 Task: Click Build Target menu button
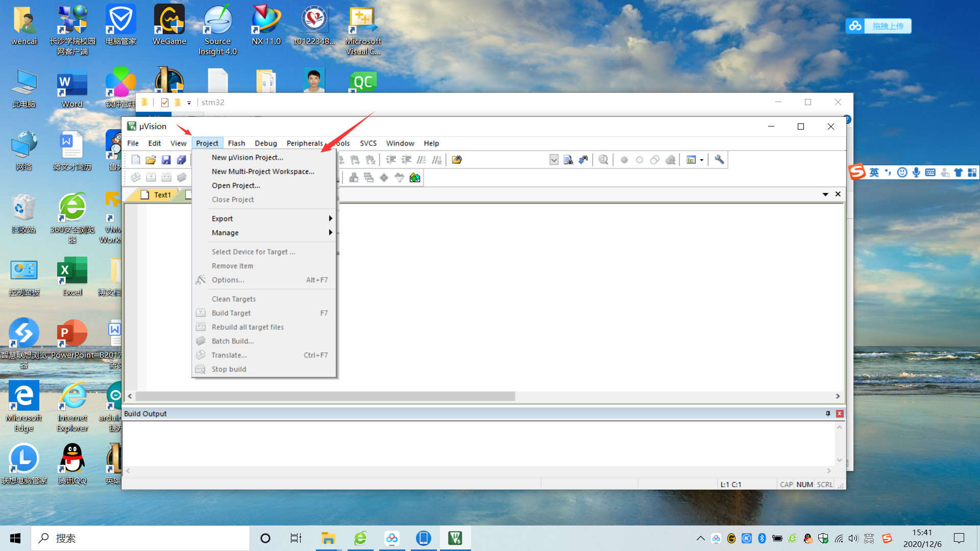231,312
